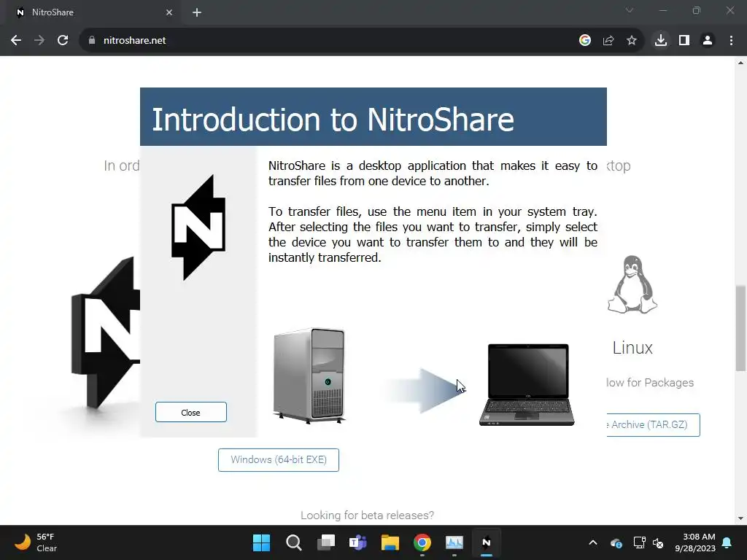Close the NitroShare introduction dialog
Image resolution: width=747 pixels, height=560 pixels.
[x=190, y=412]
